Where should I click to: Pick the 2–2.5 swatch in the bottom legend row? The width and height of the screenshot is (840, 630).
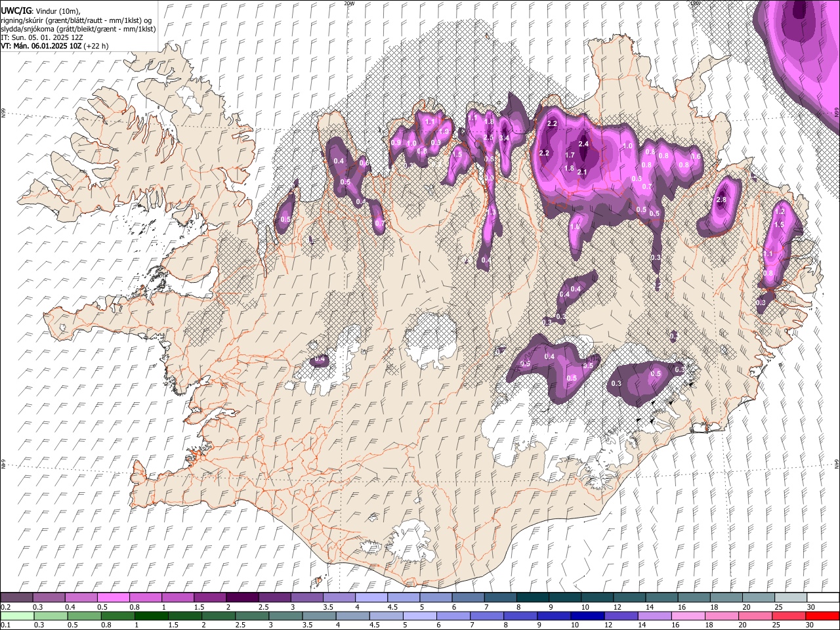pyautogui.click(x=219, y=616)
